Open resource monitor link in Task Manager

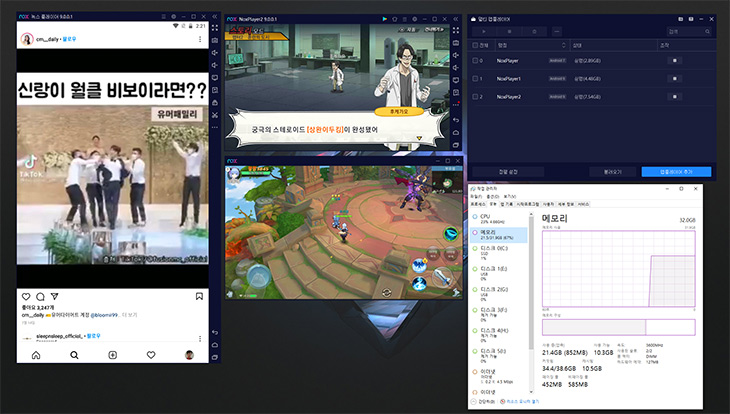click(x=519, y=401)
